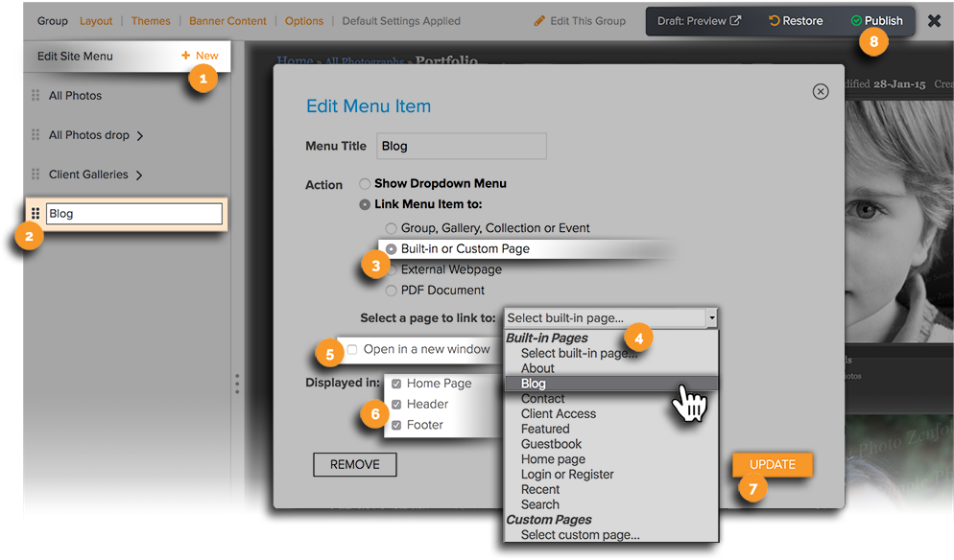Click the Select built-in page dropdown arrow

click(x=711, y=318)
